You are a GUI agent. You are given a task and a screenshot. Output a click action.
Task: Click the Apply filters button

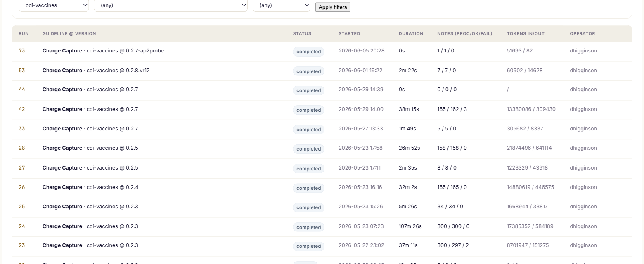click(333, 7)
